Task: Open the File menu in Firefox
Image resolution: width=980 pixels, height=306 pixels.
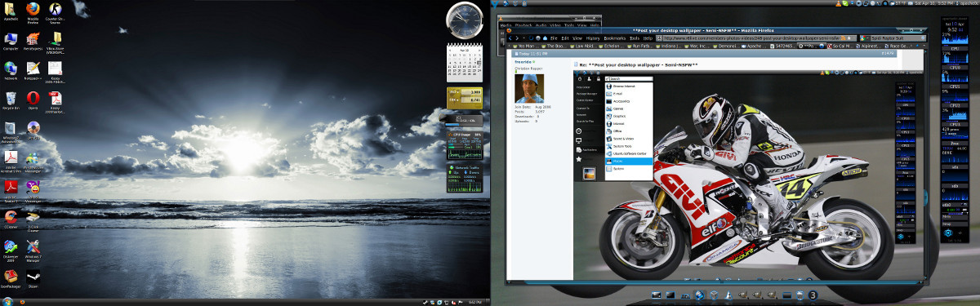Action: point(553,38)
